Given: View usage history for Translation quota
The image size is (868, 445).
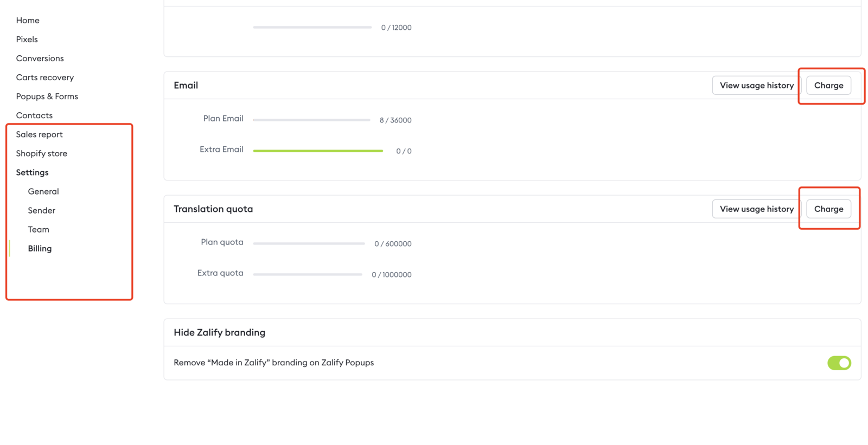Looking at the screenshot, I should [x=756, y=209].
